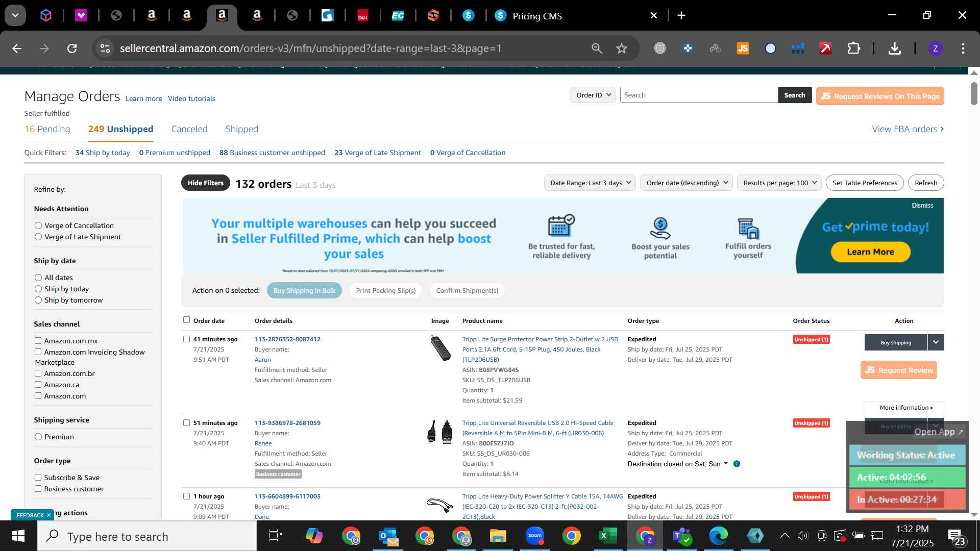Click the surge protector product thumbnail
Image resolution: width=980 pixels, height=551 pixels.
click(440, 347)
